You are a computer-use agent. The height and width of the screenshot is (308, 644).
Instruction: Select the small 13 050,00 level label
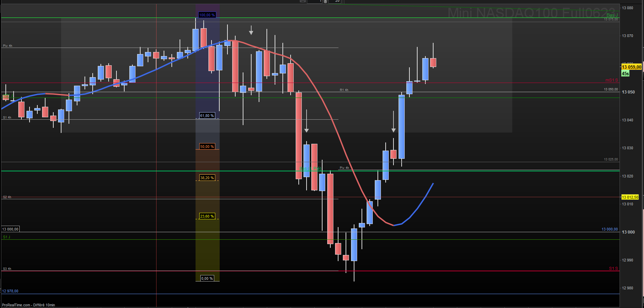coord(611,89)
